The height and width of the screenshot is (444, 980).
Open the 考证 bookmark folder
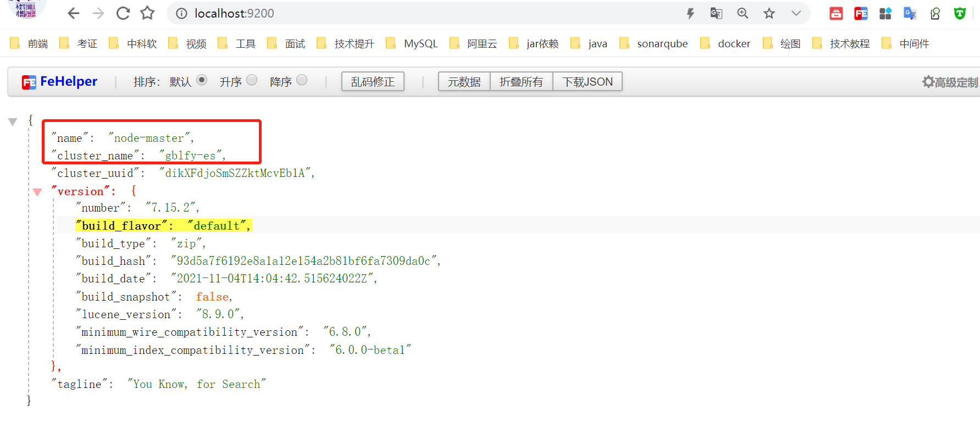point(79,43)
